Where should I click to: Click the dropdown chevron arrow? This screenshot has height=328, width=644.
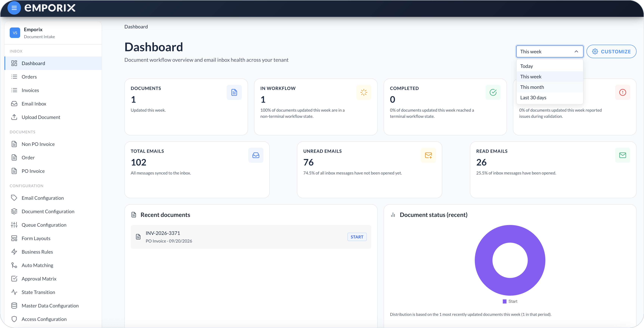tap(576, 52)
